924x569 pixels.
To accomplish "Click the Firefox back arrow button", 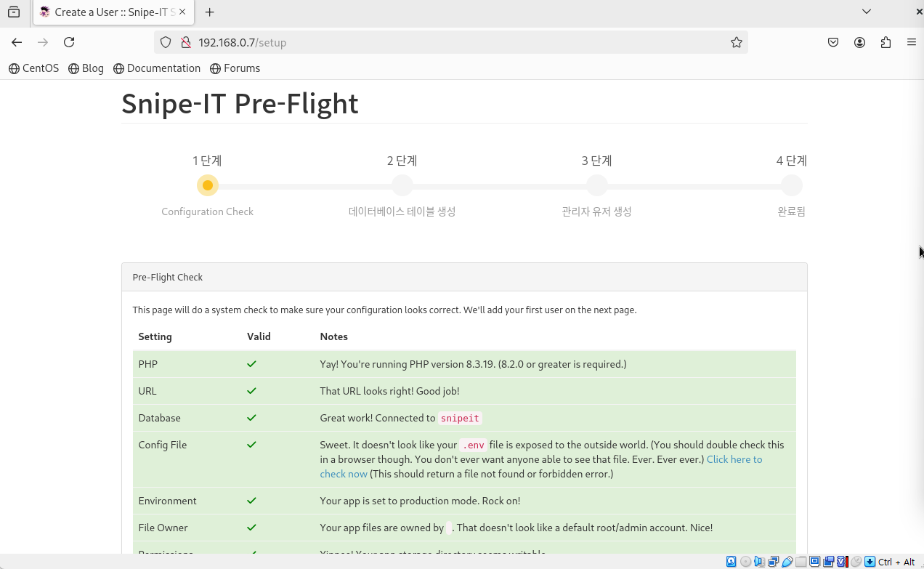I will (x=17, y=42).
